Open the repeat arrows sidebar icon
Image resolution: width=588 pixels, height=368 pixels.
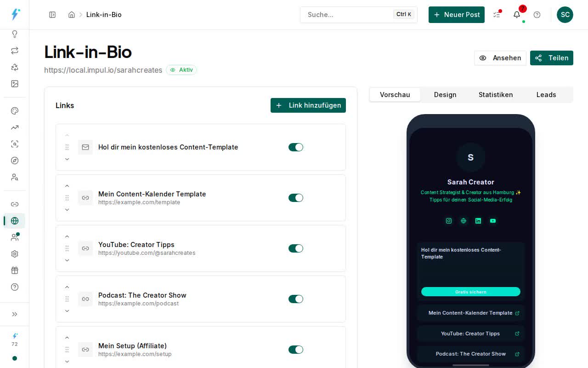(x=15, y=51)
